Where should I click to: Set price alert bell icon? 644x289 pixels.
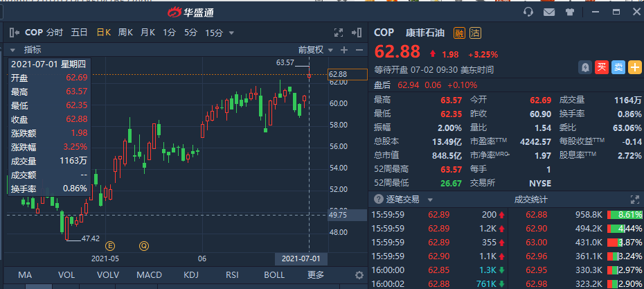point(585,67)
